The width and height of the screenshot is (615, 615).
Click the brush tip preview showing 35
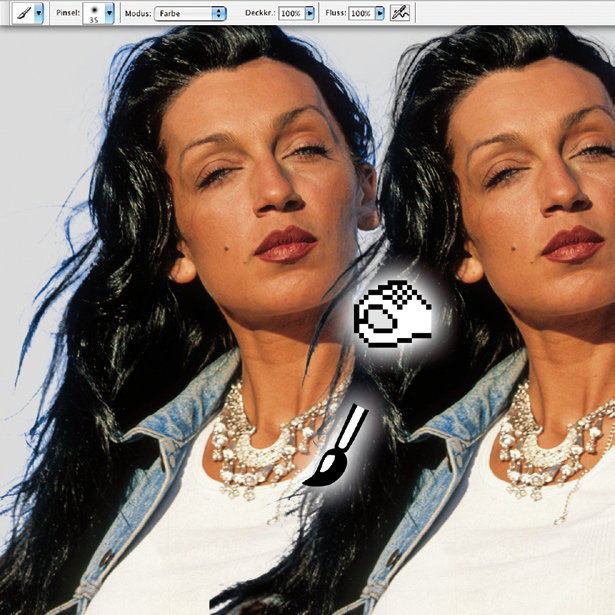pyautogui.click(x=93, y=13)
